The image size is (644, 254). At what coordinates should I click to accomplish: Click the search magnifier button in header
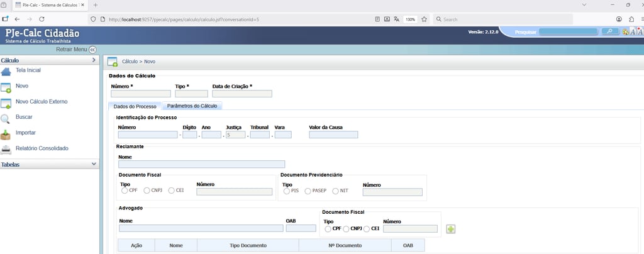(610, 31)
